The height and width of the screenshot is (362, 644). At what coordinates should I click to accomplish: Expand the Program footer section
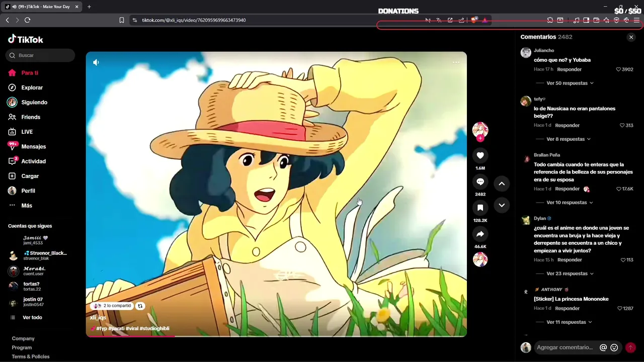(x=22, y=348)
